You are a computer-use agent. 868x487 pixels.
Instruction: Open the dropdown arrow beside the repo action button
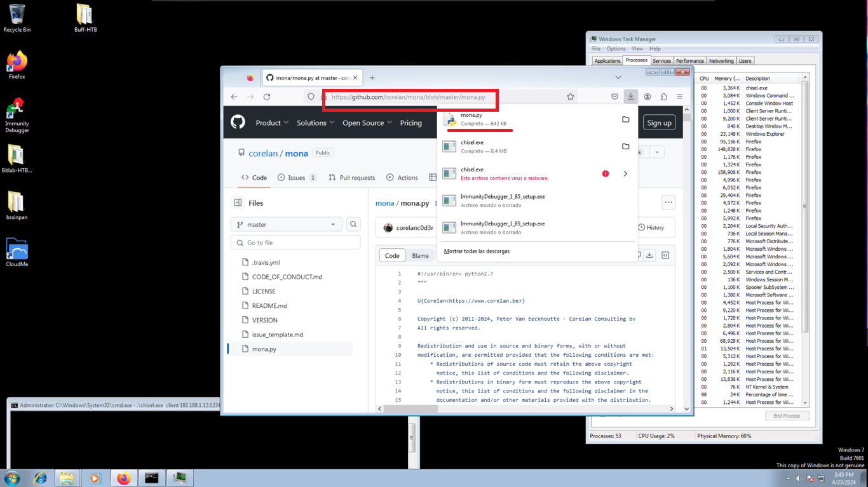657,152
